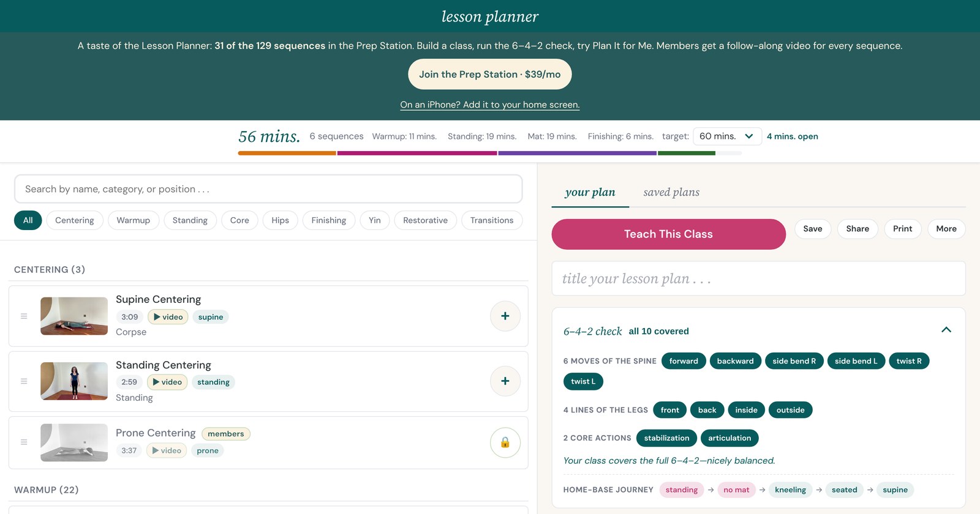
Task: Filter sequences by Yin
Action: click(375, 220)
